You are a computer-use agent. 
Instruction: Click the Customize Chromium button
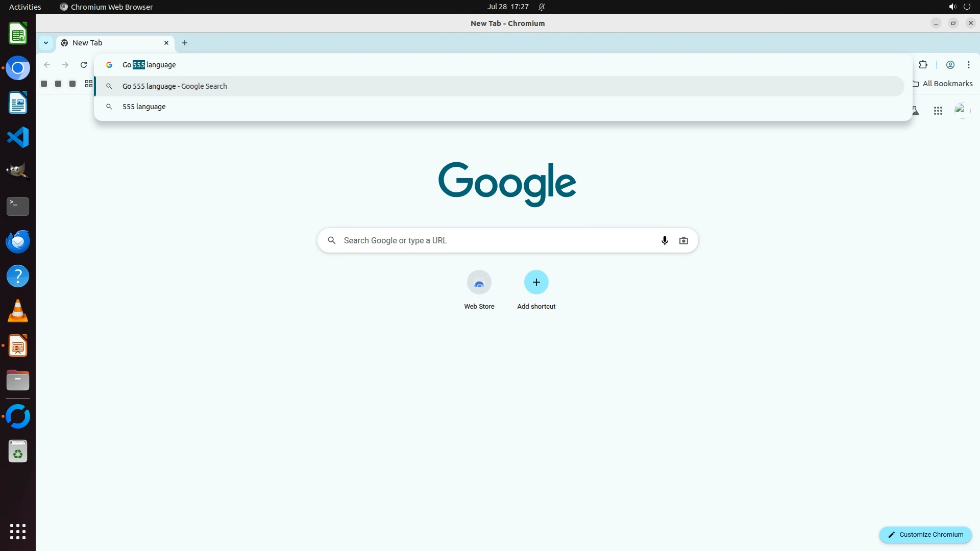pos(925,534)
